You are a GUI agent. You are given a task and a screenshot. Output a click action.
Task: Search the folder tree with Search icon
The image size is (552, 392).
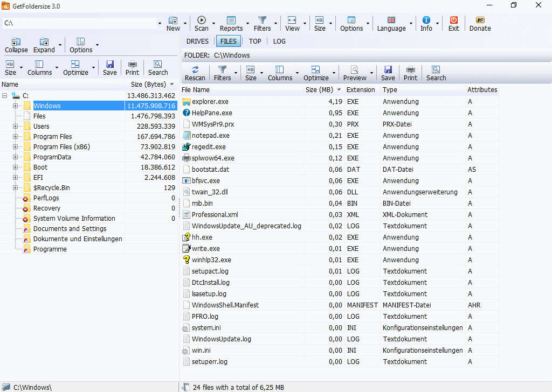158,64
